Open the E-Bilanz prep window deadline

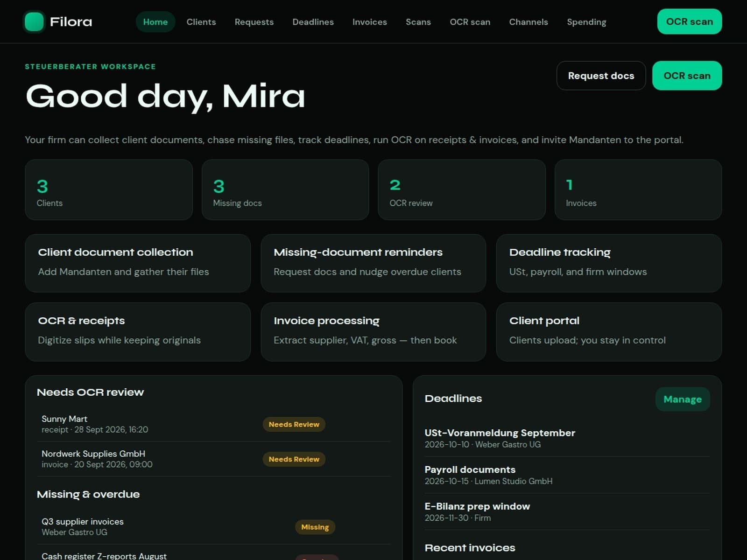pos(567,512)
